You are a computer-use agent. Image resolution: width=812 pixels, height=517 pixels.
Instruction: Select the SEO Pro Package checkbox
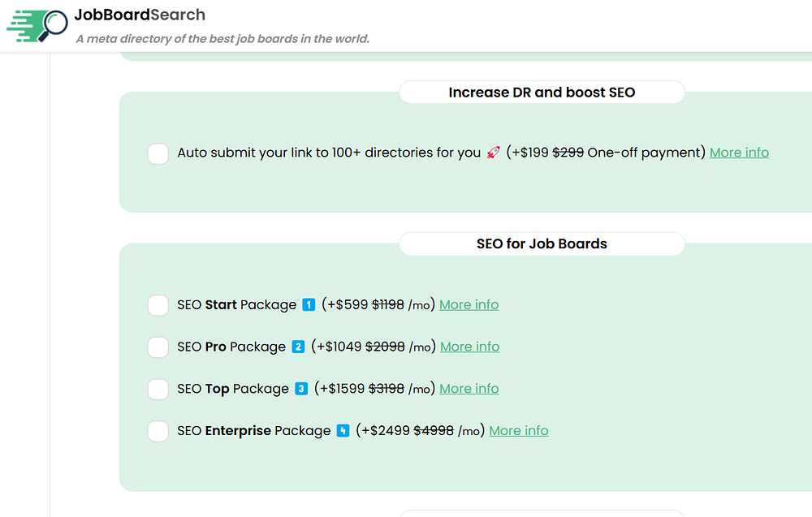pos(158,347)
